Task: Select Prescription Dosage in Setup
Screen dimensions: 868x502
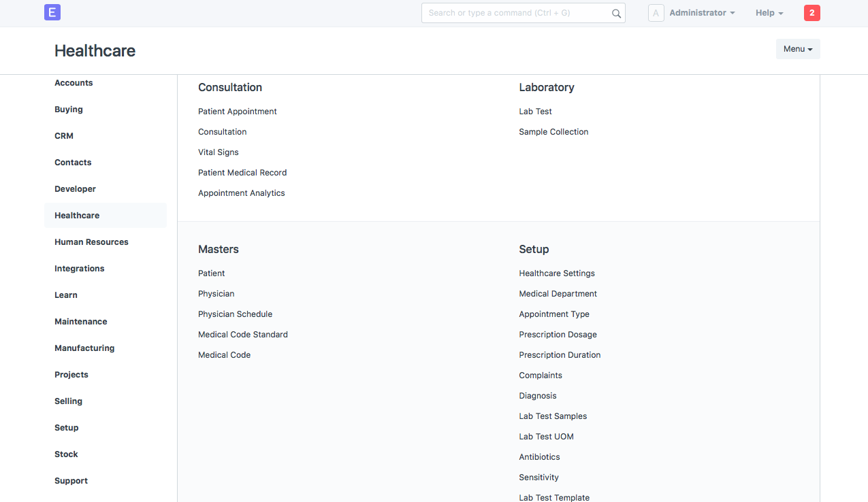Action: [558, 335]
